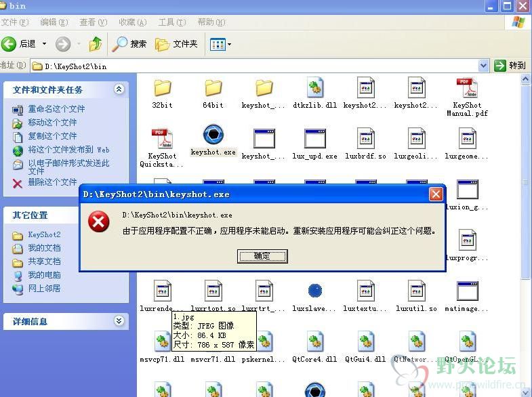Select luxslave... blue circle icon

point(315,291)
